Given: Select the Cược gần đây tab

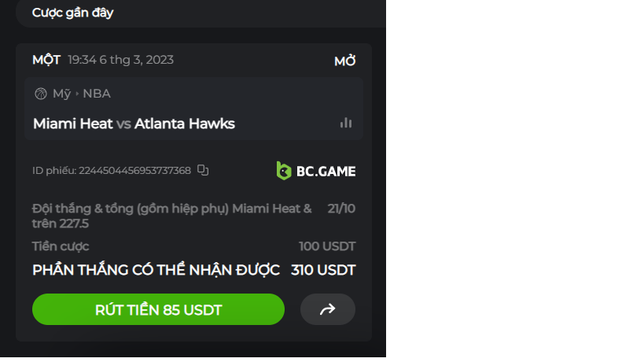Looking at the screenshot, I should click(x=73, y=13).
